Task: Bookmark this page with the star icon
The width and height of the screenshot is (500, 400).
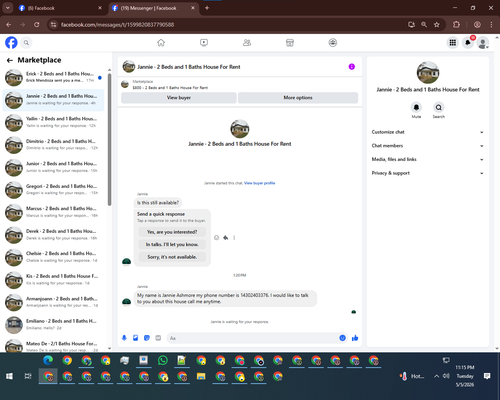Action: coord(437,25)
